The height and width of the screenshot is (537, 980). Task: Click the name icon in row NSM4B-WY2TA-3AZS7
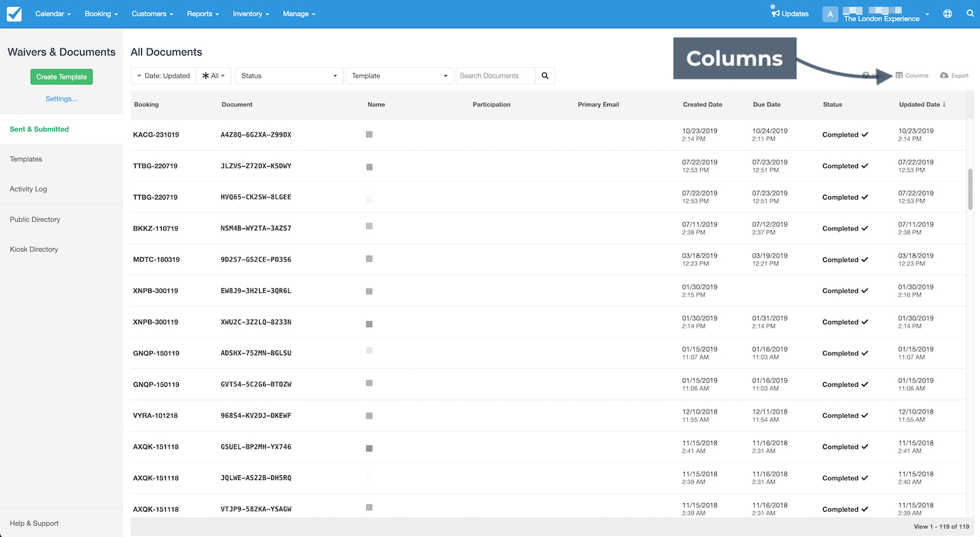pos(369,226)
